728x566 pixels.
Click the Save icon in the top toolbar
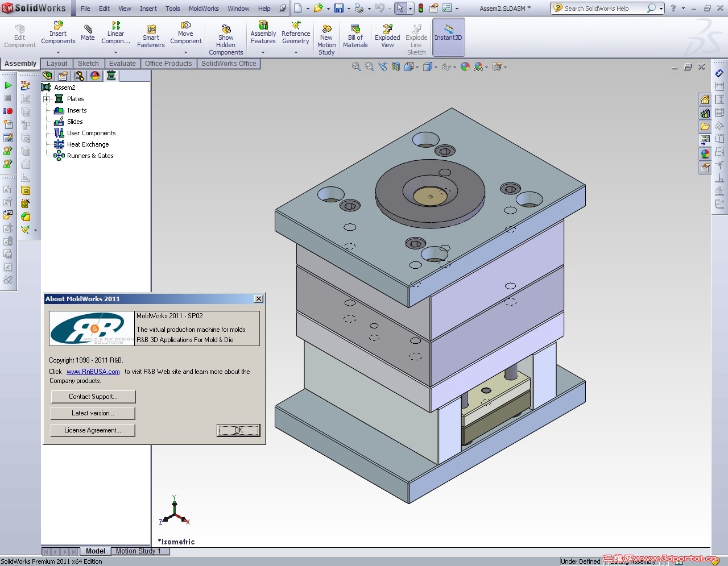(x=339, y=8)
